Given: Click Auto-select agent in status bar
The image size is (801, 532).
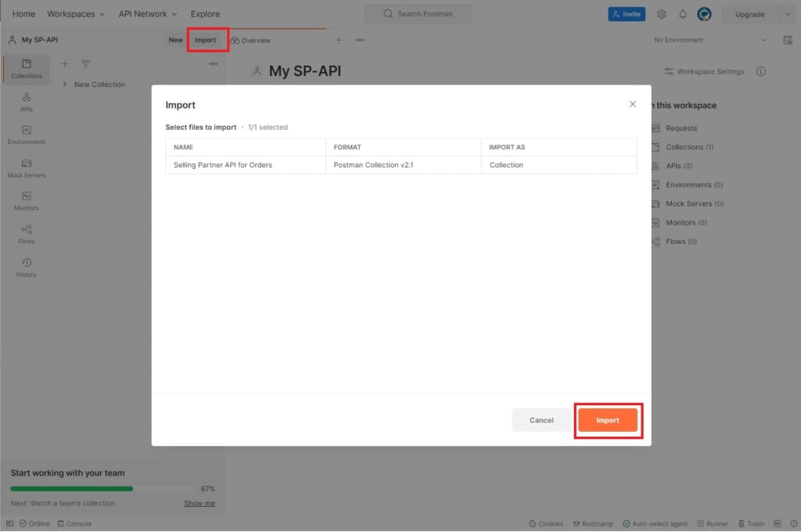Looking at the screenshot, I should (656, 523).
